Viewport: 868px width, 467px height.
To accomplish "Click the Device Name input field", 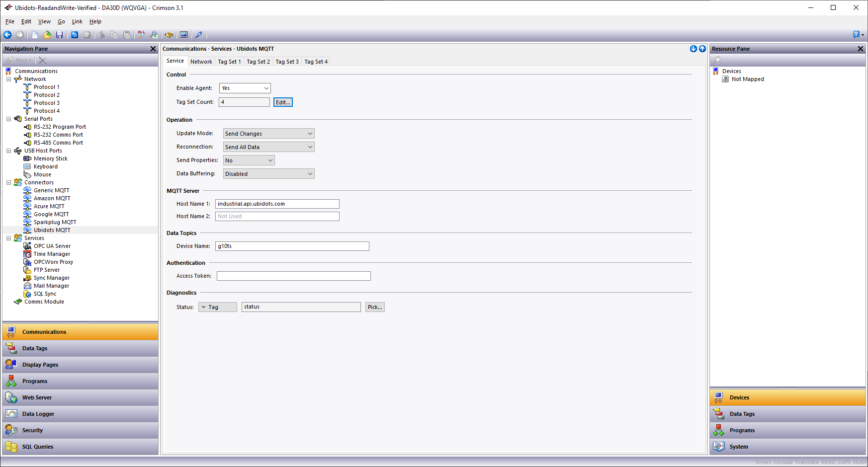I will (x=292, y=246).
